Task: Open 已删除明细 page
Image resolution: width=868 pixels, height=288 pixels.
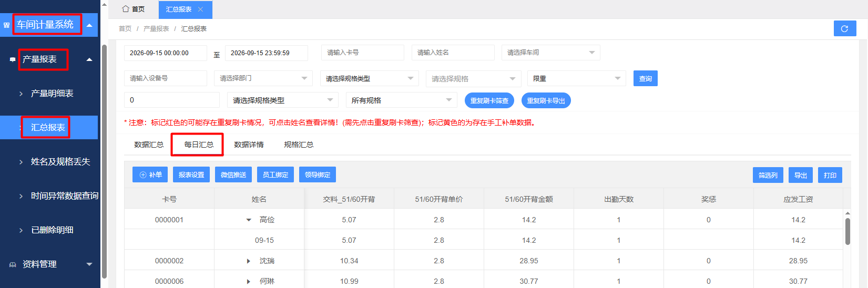Action: (x=52, y=230)
